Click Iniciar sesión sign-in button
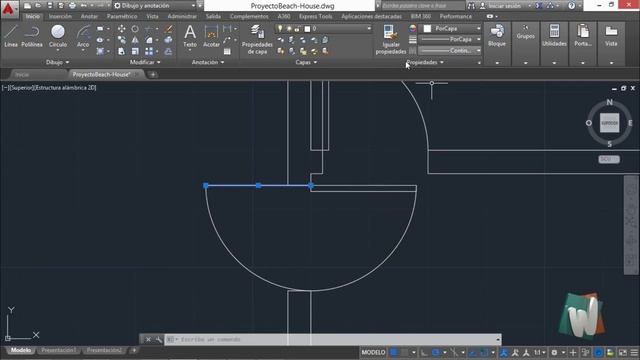 point(505,6)
